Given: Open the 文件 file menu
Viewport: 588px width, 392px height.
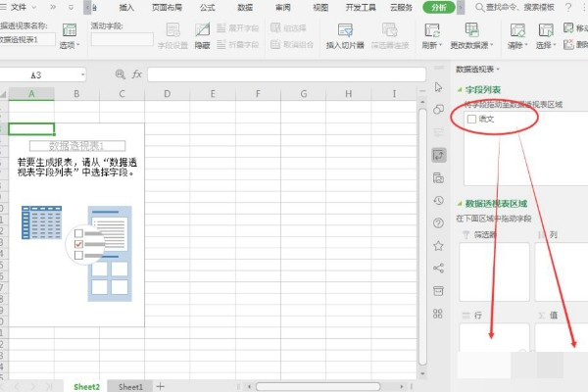Looking at the screenshot, I should click(x=20, y=7).
